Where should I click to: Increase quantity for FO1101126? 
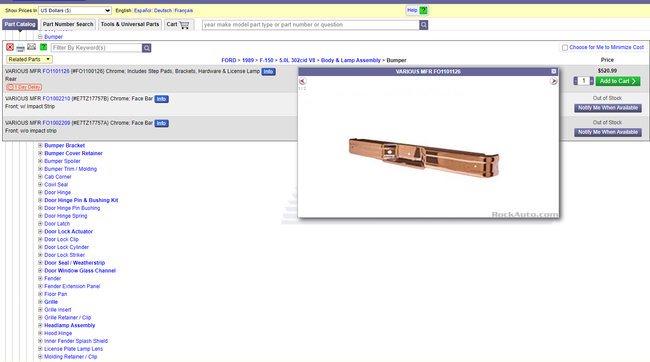592,81
